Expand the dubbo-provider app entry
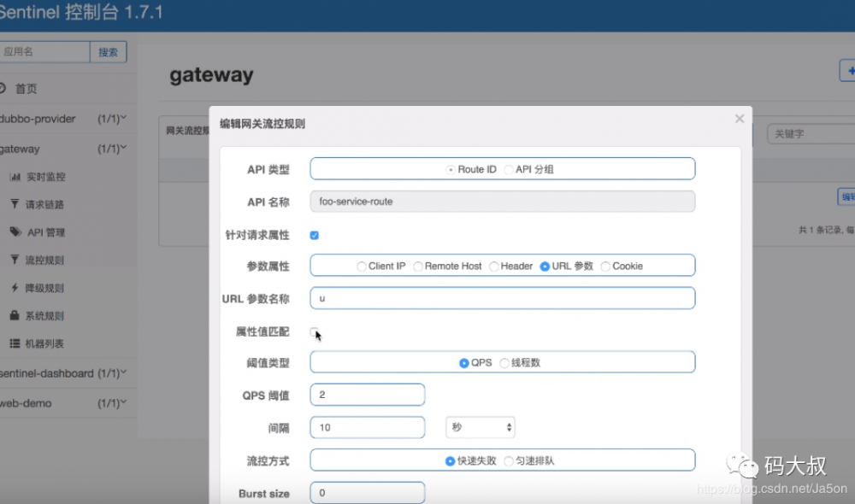The image size is (855, 504). pos(63,119)
